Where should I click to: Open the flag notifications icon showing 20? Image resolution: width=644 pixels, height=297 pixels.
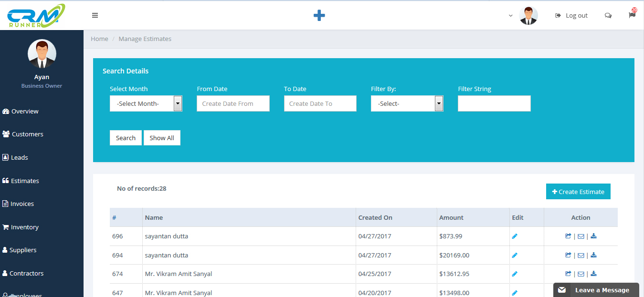point(631,15)
